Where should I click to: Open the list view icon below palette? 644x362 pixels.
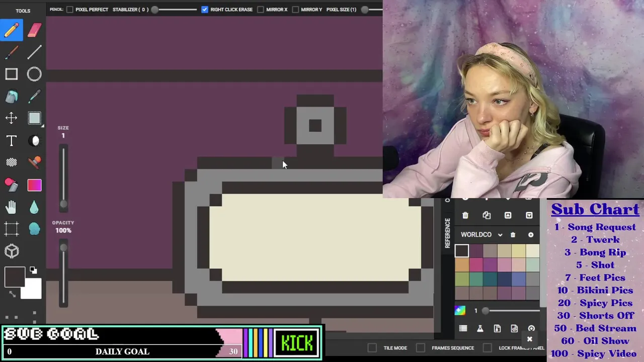click(463, 328)
